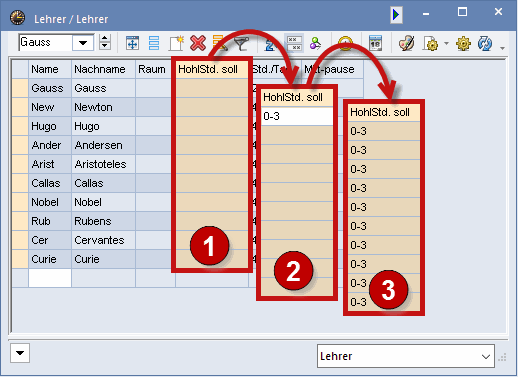Select the Andersen surname cell
This screenshot has width=518, height=377.
click(103, 145)
